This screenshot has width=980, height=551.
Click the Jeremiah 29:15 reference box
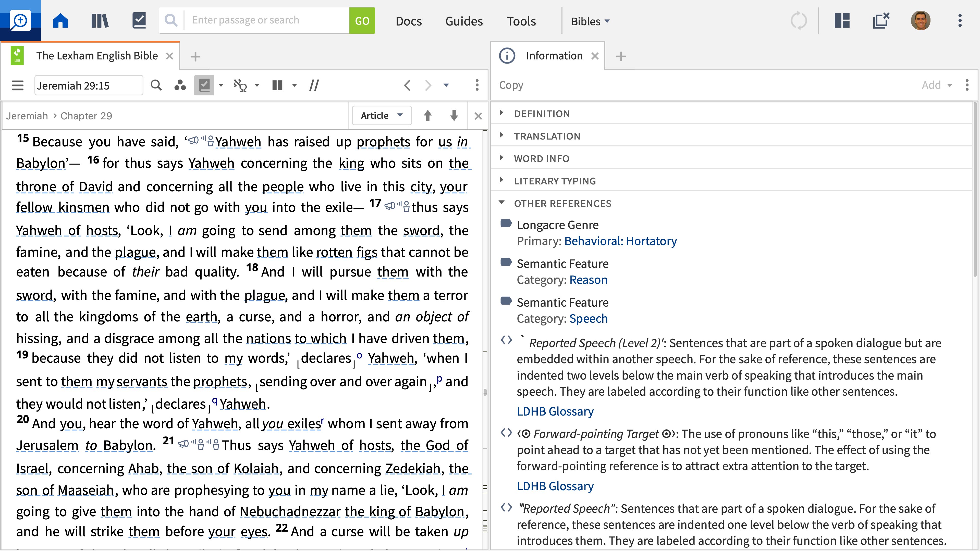pos(89,85)
